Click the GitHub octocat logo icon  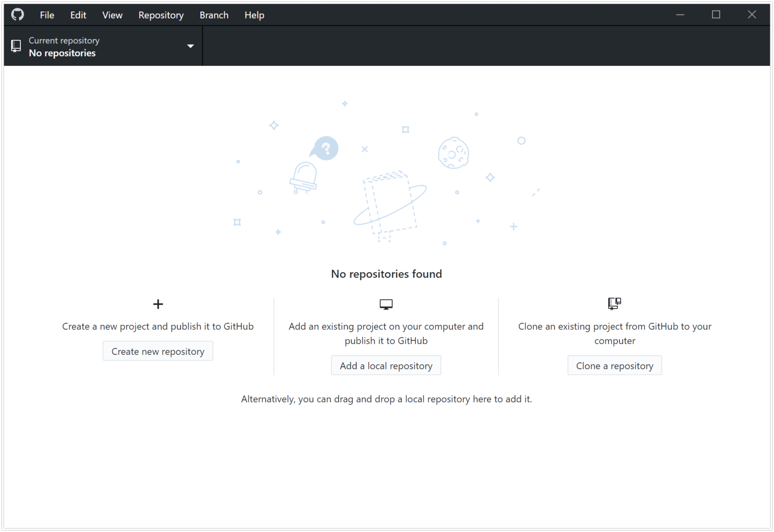(18, 15)
